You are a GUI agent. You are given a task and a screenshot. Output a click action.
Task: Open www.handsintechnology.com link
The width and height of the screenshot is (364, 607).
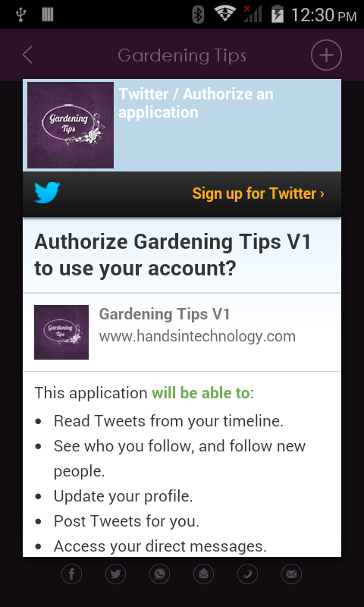point(197,336)
